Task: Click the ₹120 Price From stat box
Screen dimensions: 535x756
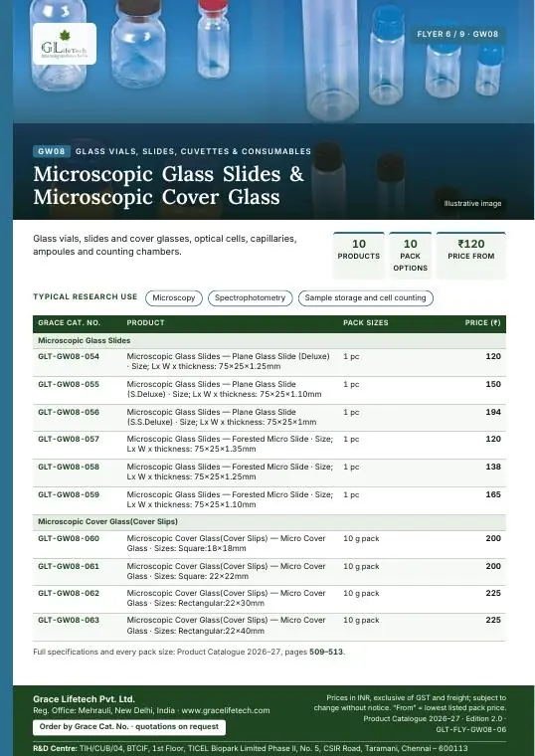Action: (471, 255)
